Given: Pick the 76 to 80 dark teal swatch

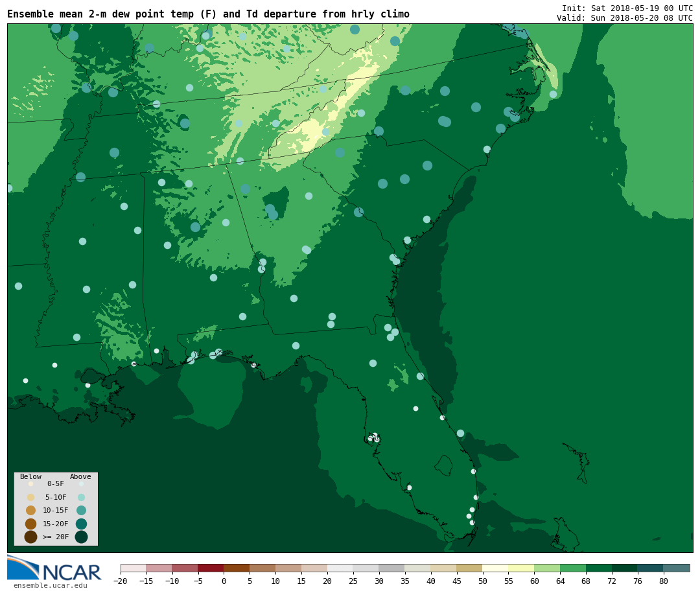Looking at the screenshot, I should coord(651,568).
